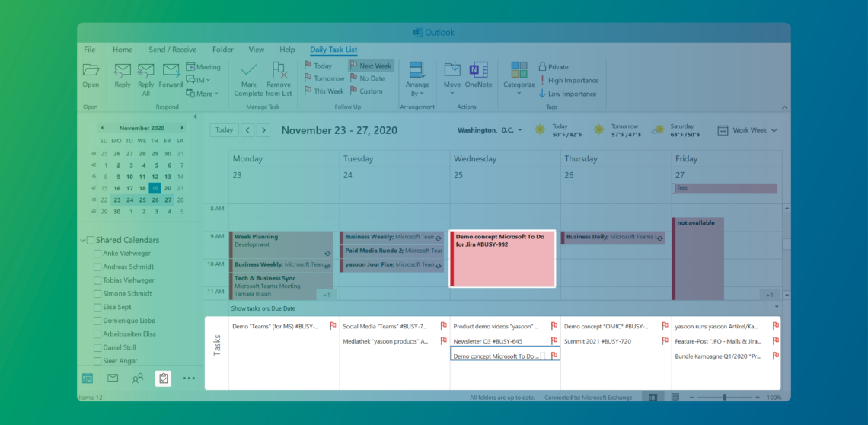The width and height of the screenshot is (868, 425).
Task: Flag for follow up Tomorrow
Action: (324, 78)
